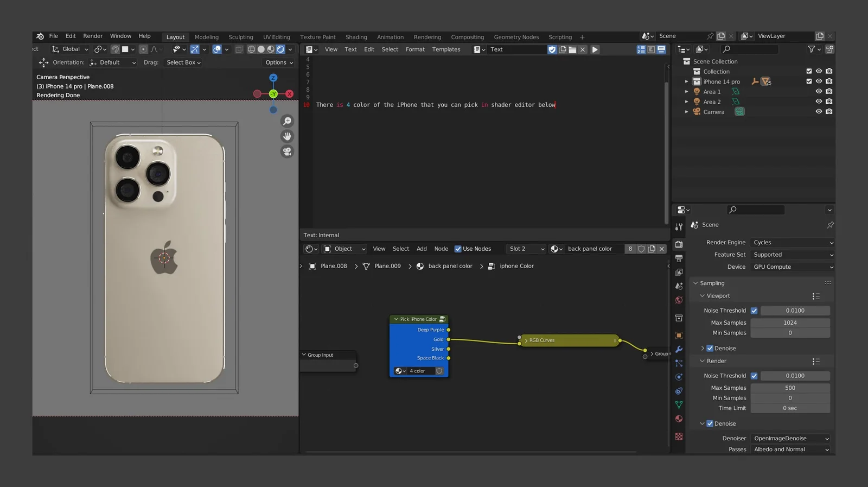Open the Slot 2 material slot dropdown
The image size is (868, 487).
pyautogui.click(x=526, y=249)
